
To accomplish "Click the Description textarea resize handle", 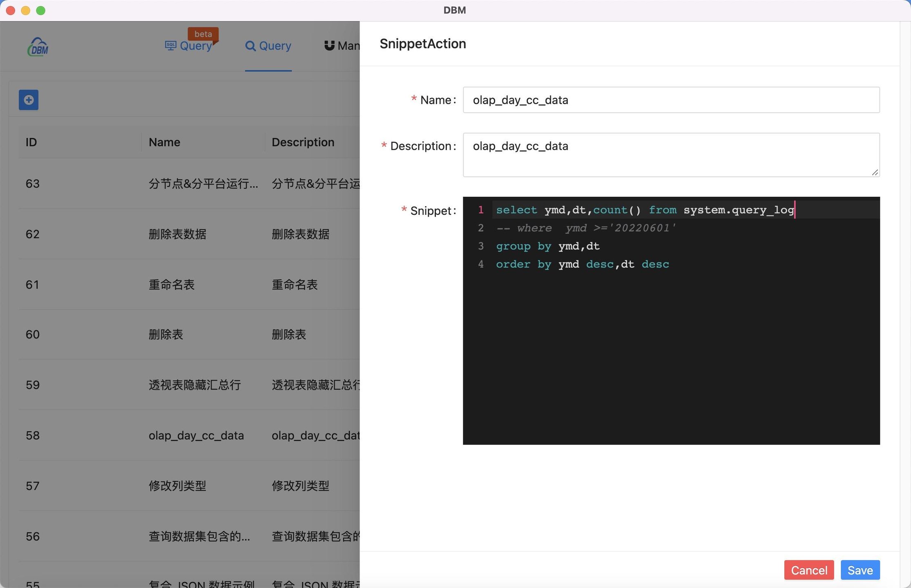I will (875, 172).
